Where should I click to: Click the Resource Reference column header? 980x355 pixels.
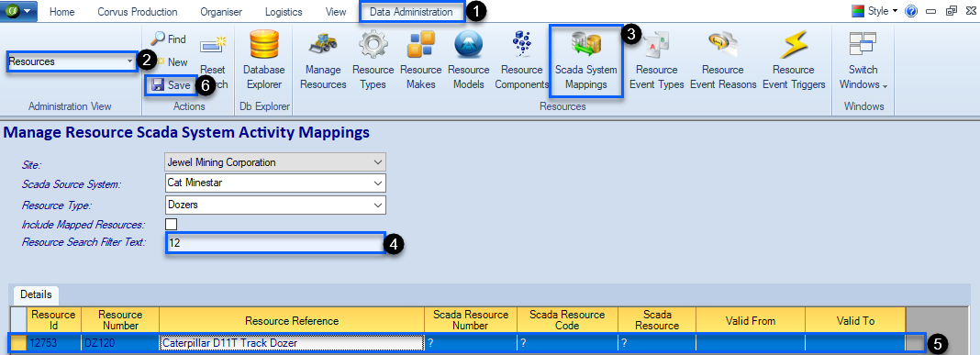pos(292,321)
